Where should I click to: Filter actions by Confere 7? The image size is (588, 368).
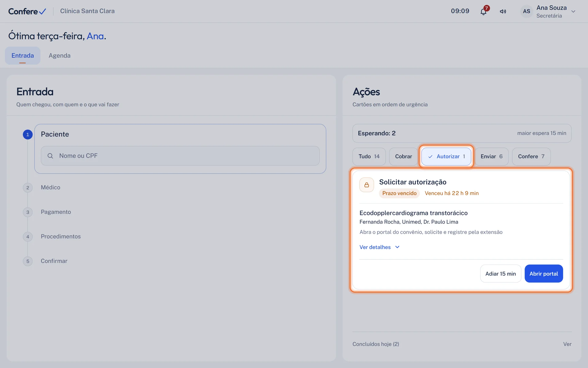click(x=531, y=156)
